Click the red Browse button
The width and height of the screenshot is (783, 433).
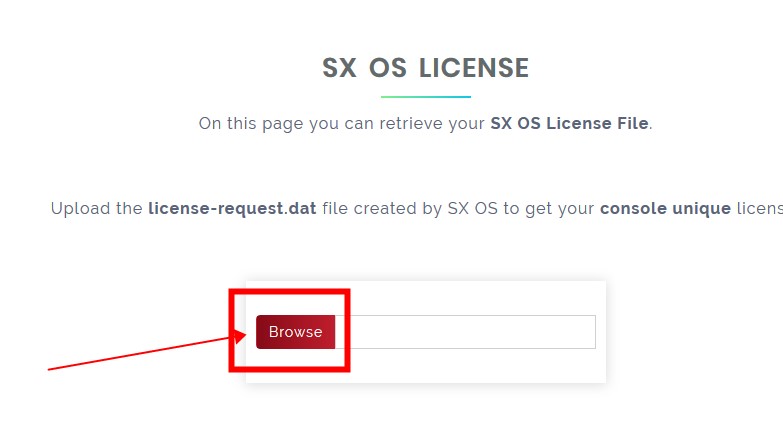(295, 332)
